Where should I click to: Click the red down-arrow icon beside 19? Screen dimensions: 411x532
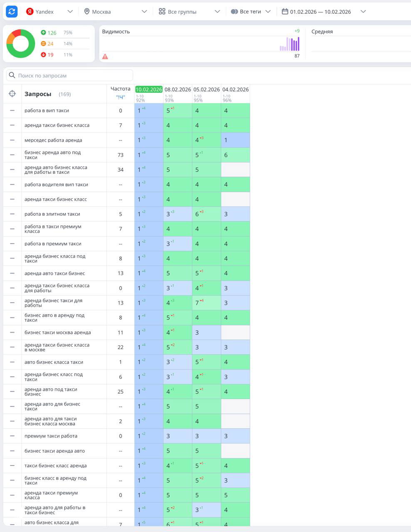[43, 55]
